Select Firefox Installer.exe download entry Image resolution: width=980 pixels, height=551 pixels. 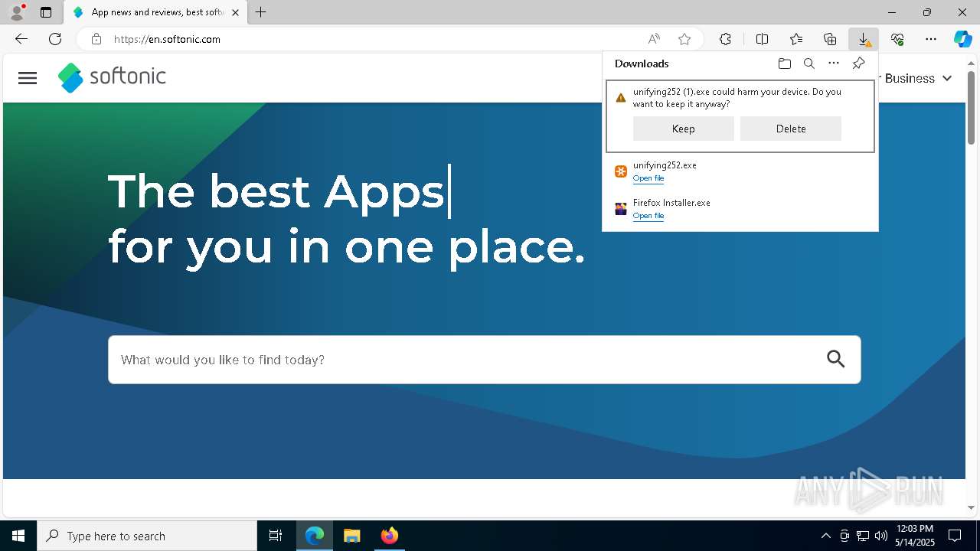pos(740,209)
